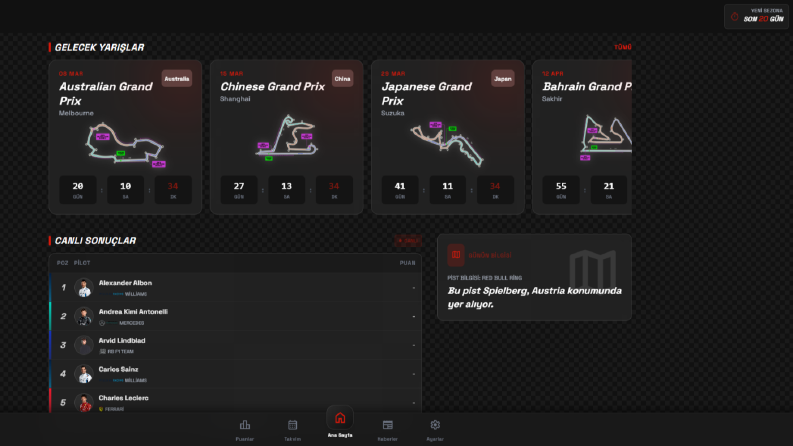Click the Australia country tag

[177, 78]
